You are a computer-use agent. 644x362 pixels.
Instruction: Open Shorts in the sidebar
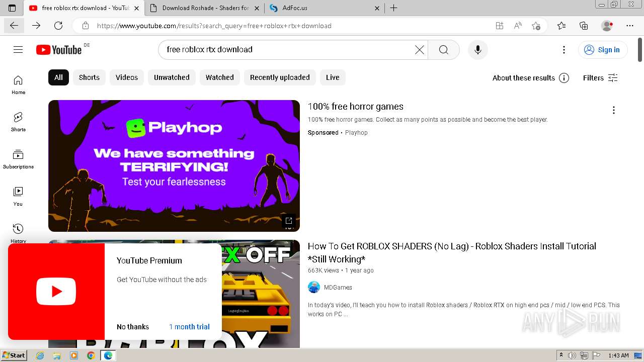click(18, 122)
